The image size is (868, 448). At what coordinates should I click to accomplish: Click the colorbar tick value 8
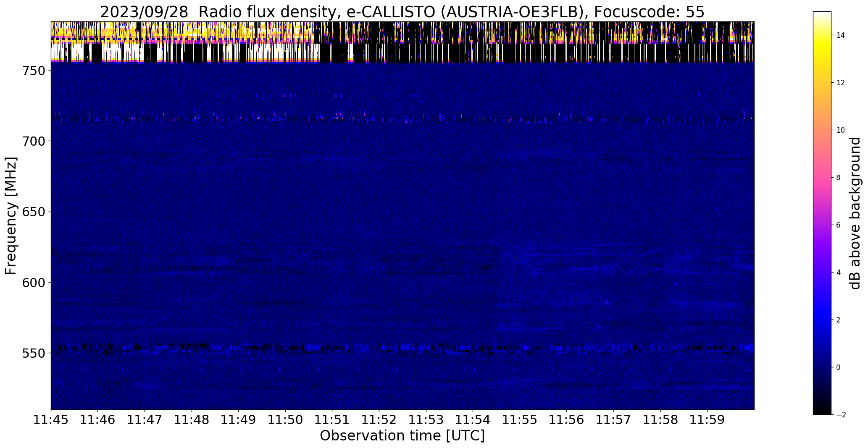point(839,178)
